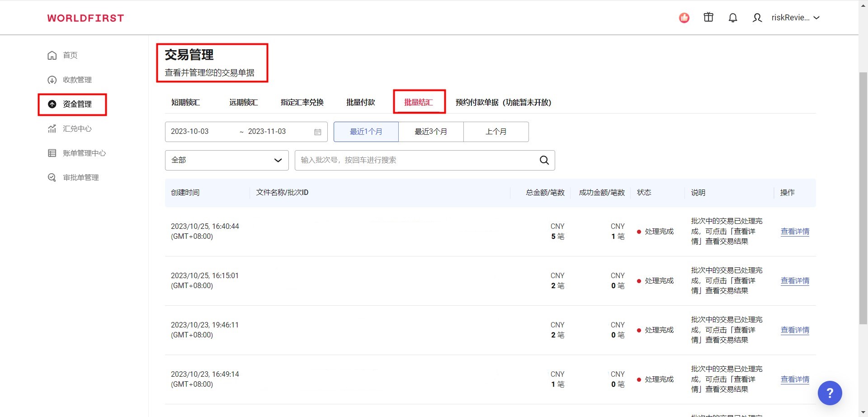
Task: Select the 收款管理 sidebar icon
Action: pos(52,80)
